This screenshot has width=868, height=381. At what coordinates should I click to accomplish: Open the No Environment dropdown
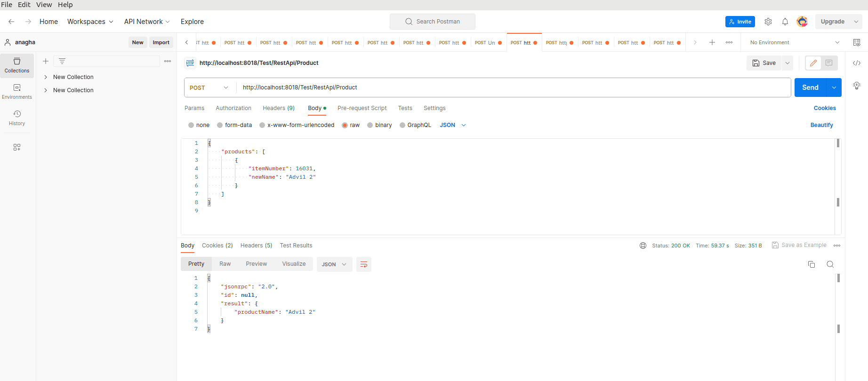[795, 42]
